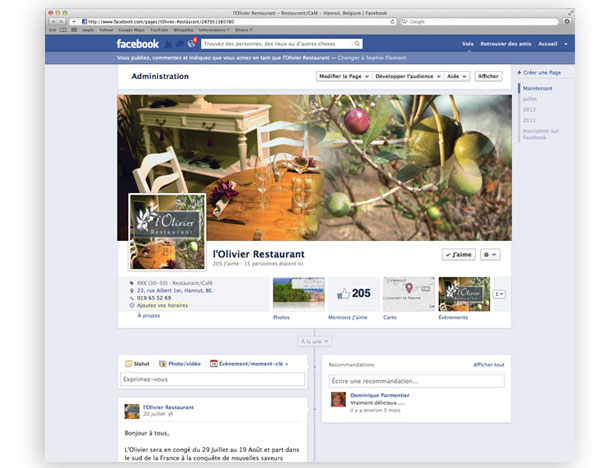
Task: Click the search magnifier icon in Facebook bar
Action: 357,44
